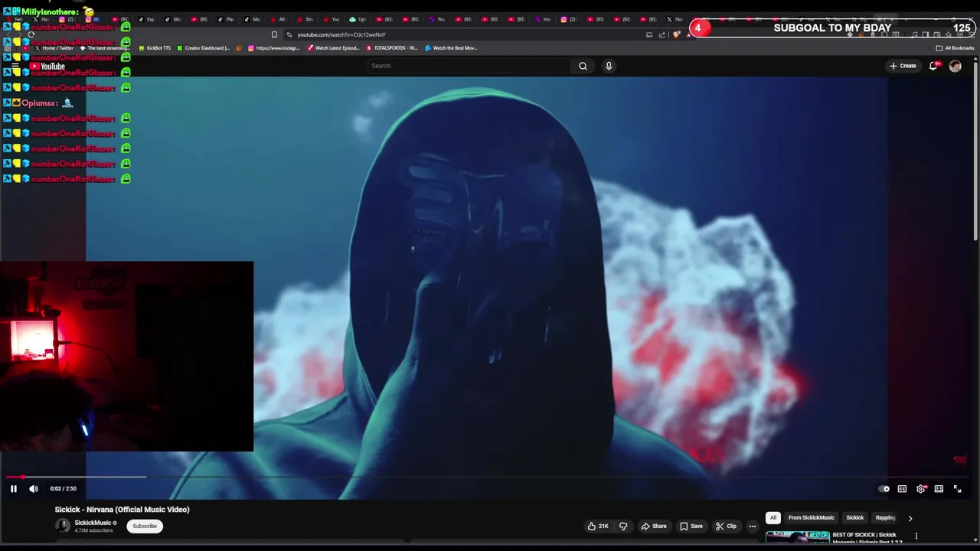Image resolution: width=980 pixels, height=551 pixels.
Task: Select the Sickick filter chip
Action: 854,518
